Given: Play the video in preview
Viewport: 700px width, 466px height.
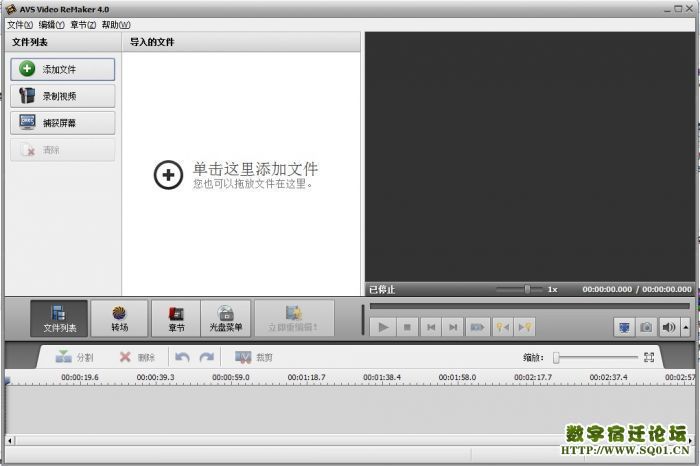Looking at the screenshot, I should 383,327.
